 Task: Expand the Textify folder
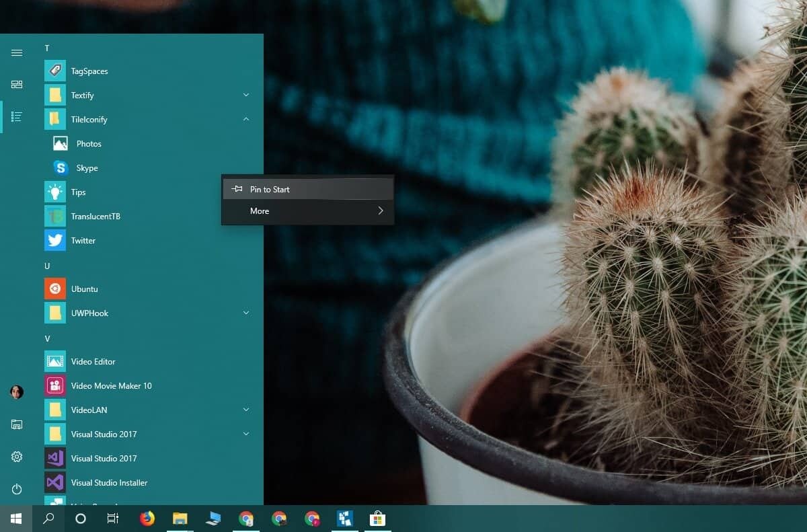(246, 95)
